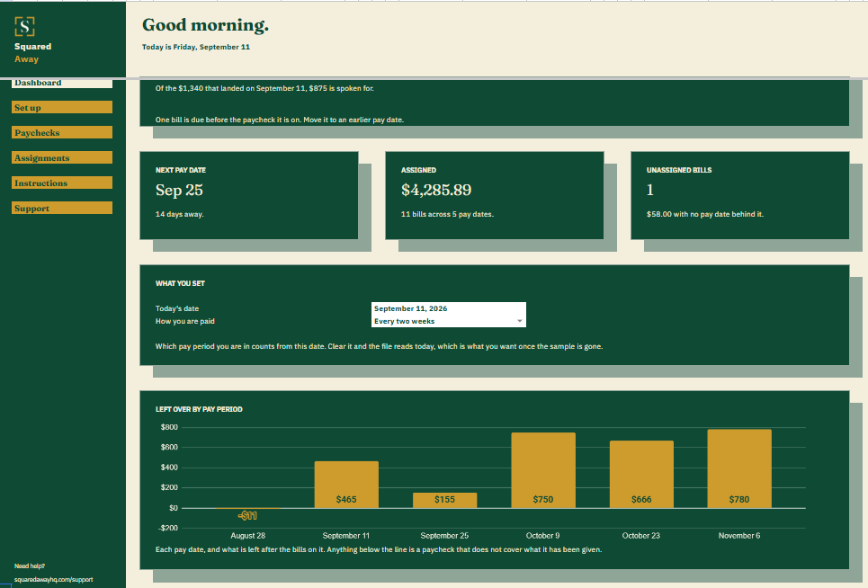Click $58.00 with no pay date text
868x588 pixels.
pyautogui.click(x=704, y=214)
